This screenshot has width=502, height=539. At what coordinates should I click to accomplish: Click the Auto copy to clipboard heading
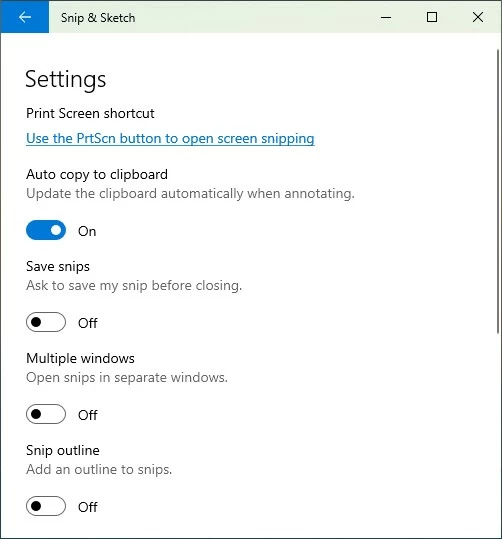pos(97,175)
